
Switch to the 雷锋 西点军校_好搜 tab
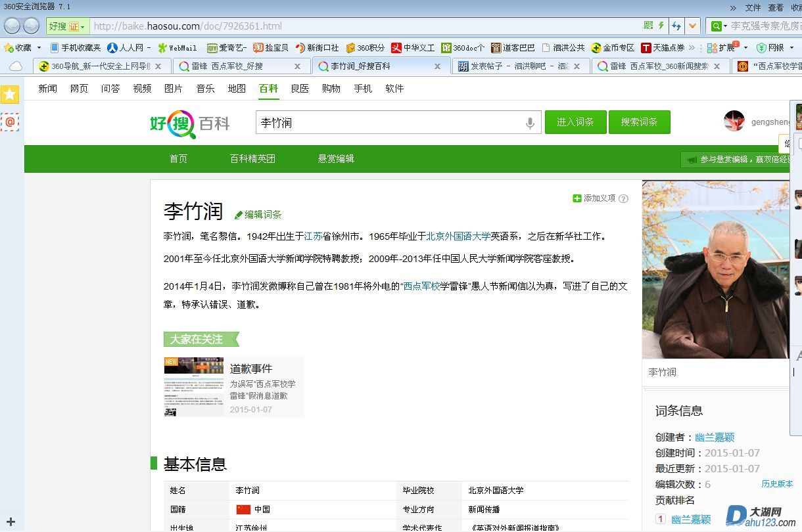(241, 66)
